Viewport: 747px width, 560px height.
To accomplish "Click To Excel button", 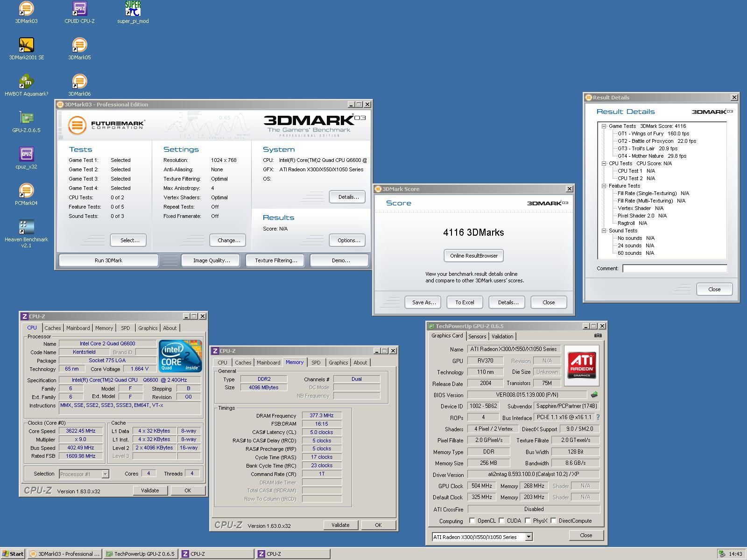I will click(x=465, y=302).
